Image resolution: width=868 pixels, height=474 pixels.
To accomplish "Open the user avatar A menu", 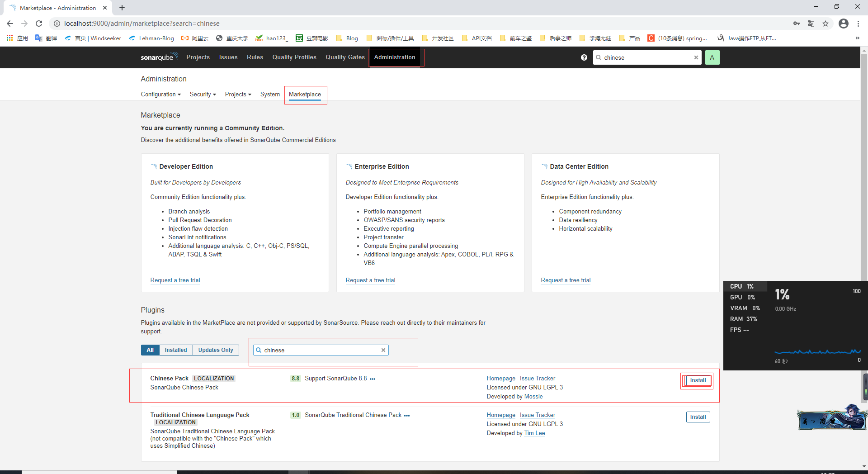I will 712,57.
